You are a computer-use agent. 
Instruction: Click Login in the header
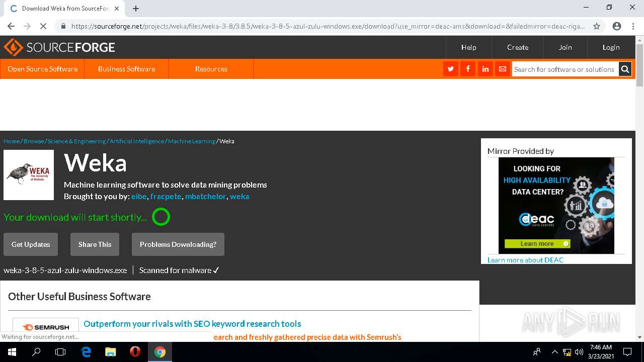(x=611, y=47)
